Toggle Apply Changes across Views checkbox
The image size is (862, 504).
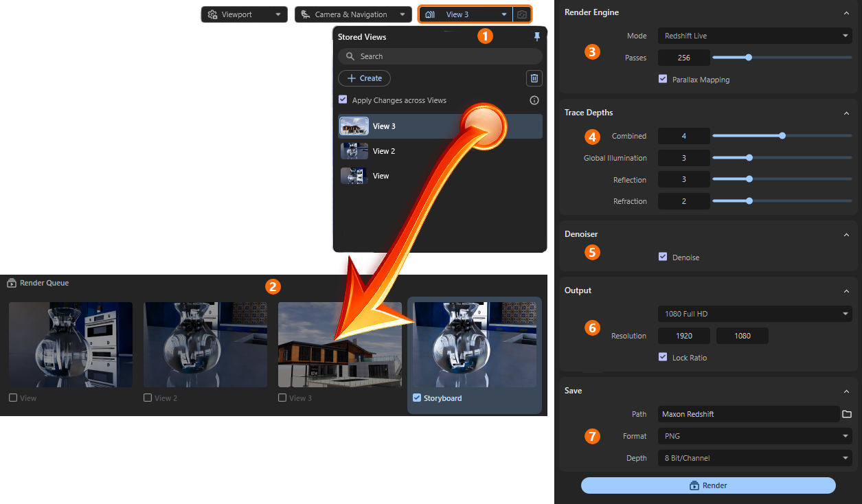click(343, 100)
